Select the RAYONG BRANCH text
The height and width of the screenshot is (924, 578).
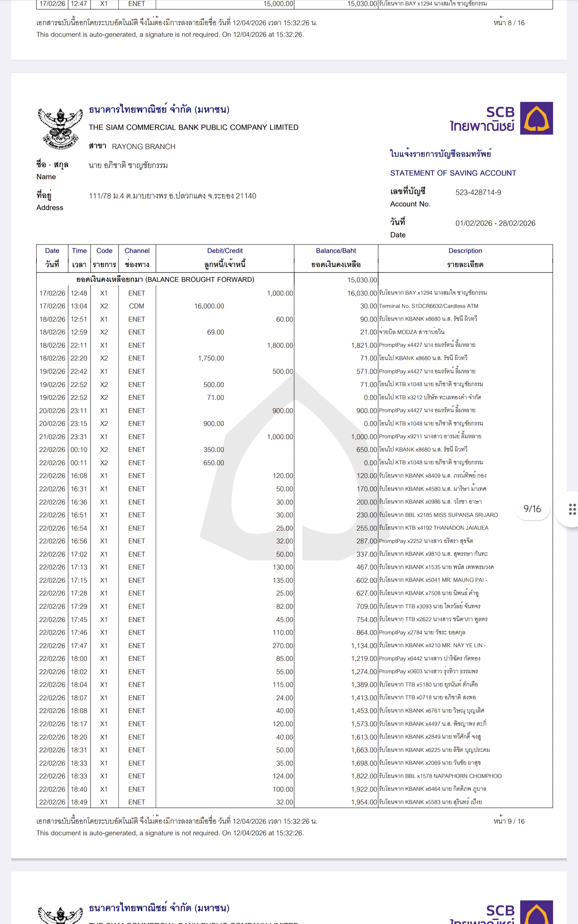click(143, 147)
